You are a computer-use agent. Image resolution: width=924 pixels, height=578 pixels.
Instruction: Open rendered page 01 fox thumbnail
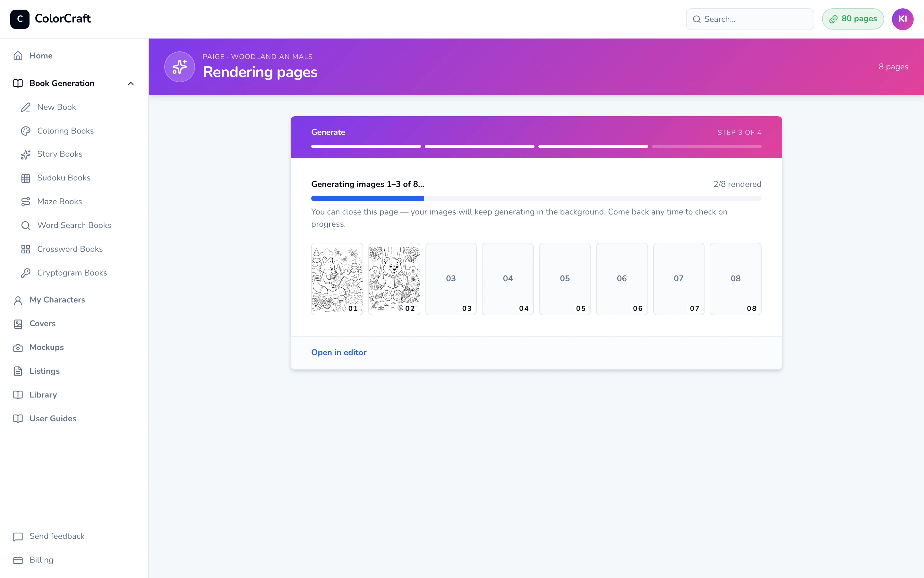(337, 279)
